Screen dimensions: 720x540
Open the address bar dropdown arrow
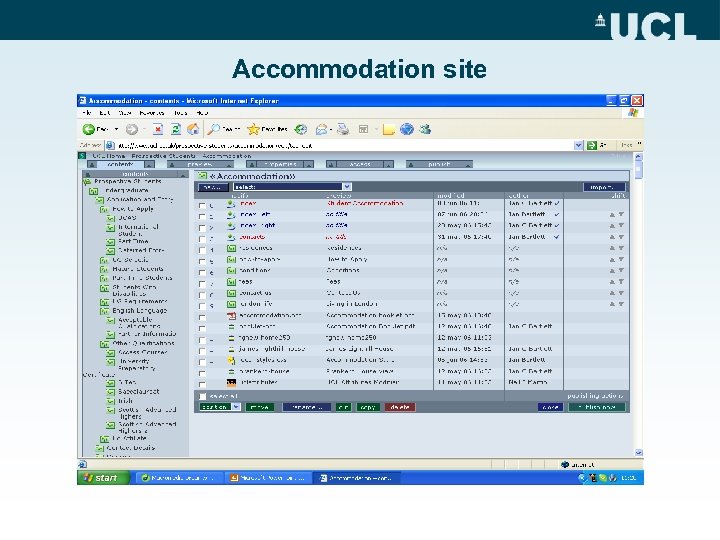[x=579, y=146]
